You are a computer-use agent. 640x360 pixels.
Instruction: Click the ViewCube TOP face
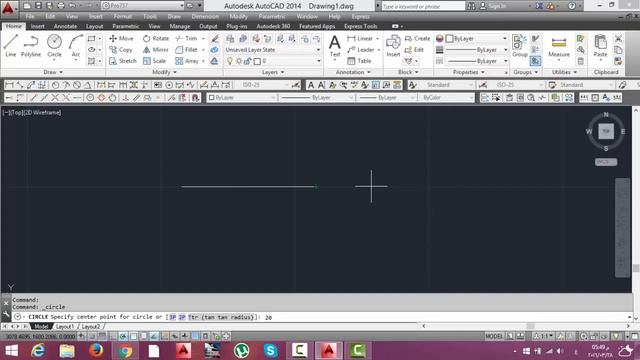[606, 131]
